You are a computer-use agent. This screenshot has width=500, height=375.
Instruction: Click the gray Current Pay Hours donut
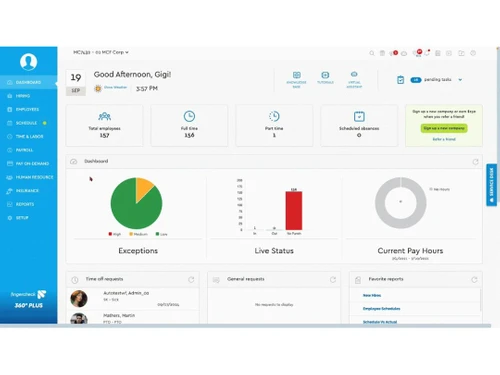380,203
